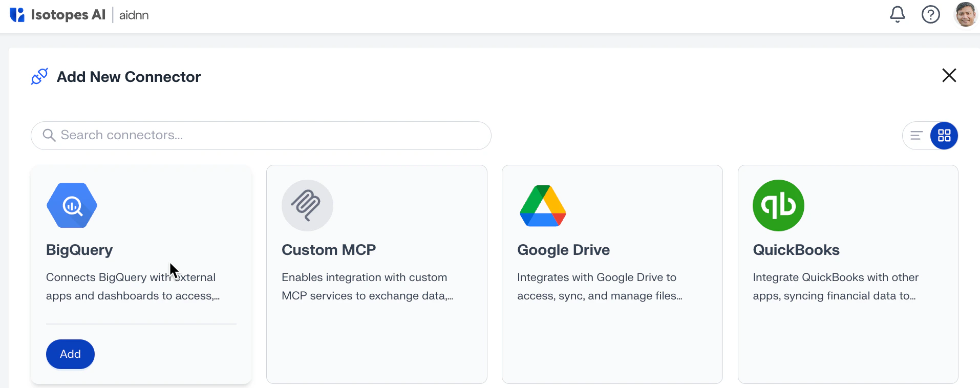
Task: Select the QuickBooks card title
Action: coord(796,250)
